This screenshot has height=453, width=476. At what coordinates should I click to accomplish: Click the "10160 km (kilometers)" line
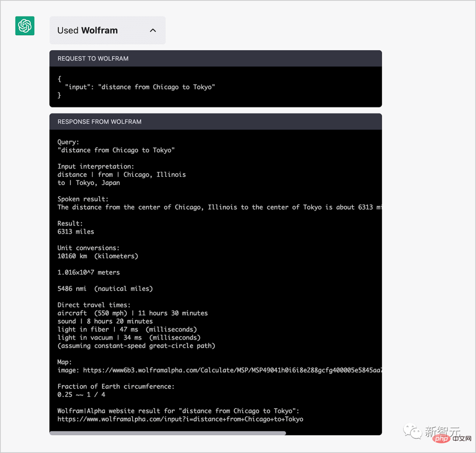(x=98, y=256)
